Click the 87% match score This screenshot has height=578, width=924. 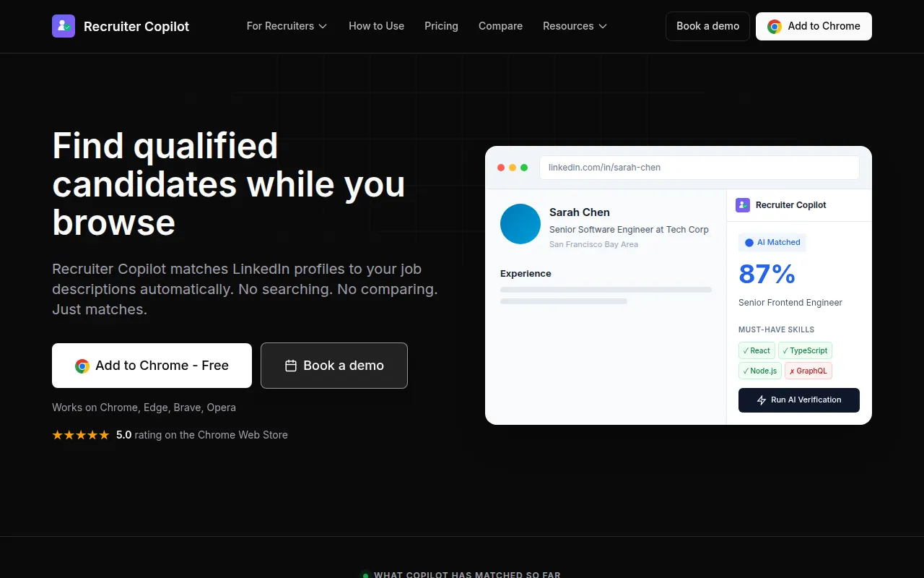tap(767, 275)
